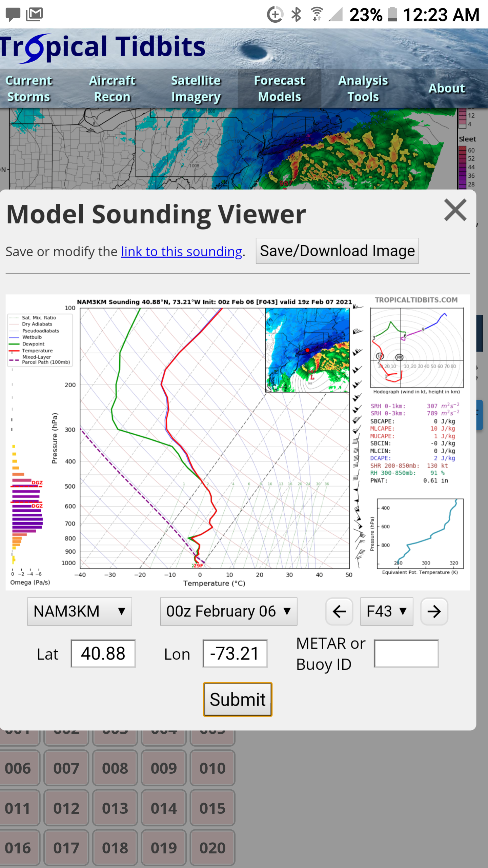Select forecast hour 007
The width and height of the screenshot is (488, 868).
coord(66,768)
